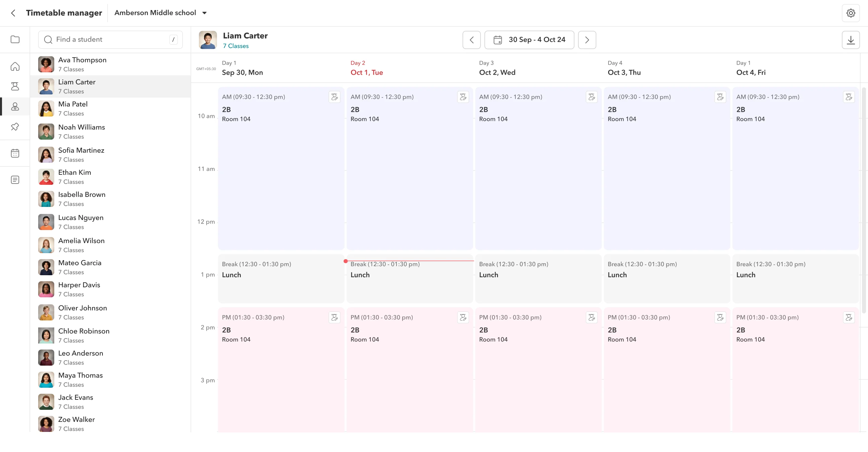Select student Noah Williams
Image resolution: width=868 pixels, height=452 pixels.
110,131
